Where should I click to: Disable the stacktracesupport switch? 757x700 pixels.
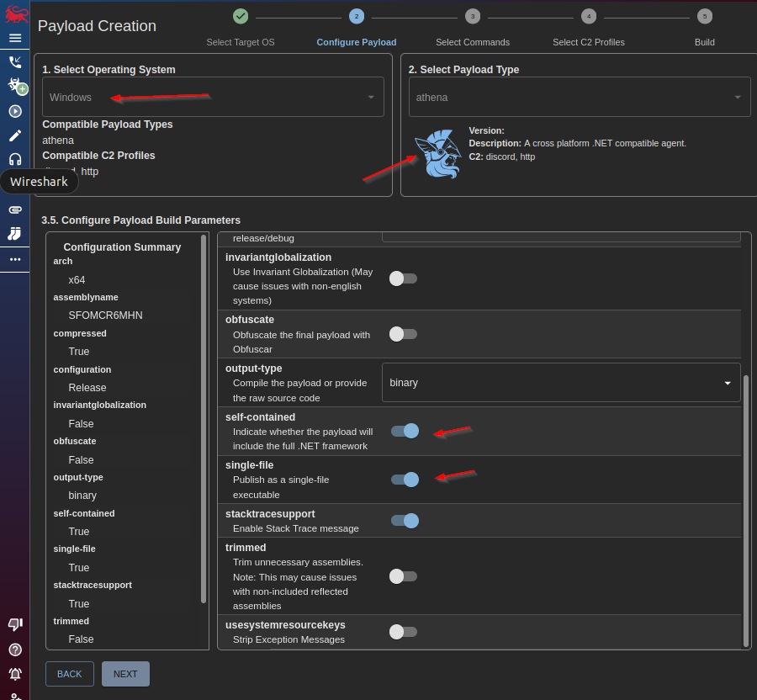(x=405, y=521)
